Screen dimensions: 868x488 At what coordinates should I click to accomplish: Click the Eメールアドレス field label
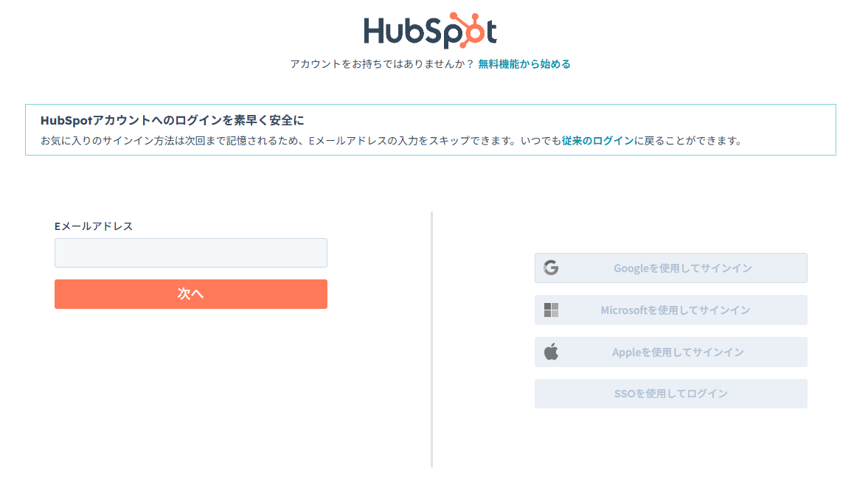(94, 226)
